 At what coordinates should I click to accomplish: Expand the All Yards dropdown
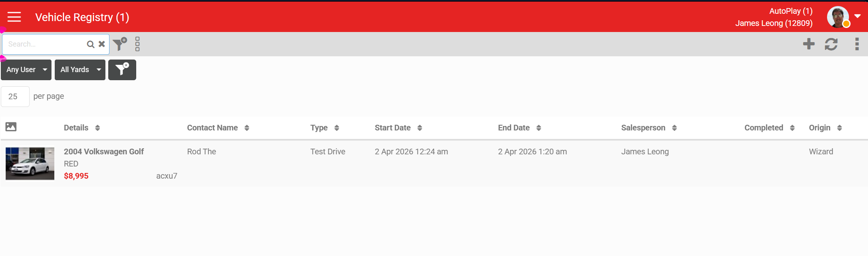[80, 70]
